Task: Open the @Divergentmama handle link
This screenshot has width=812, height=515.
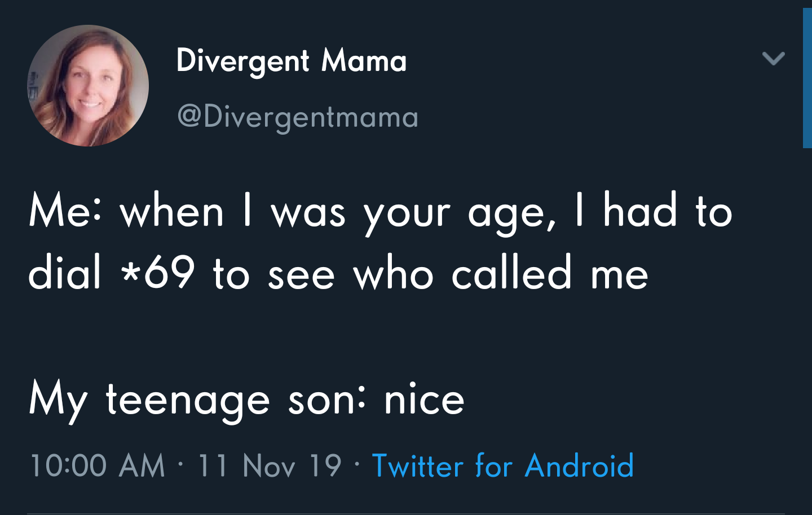Action: click(x=298, y=117)
